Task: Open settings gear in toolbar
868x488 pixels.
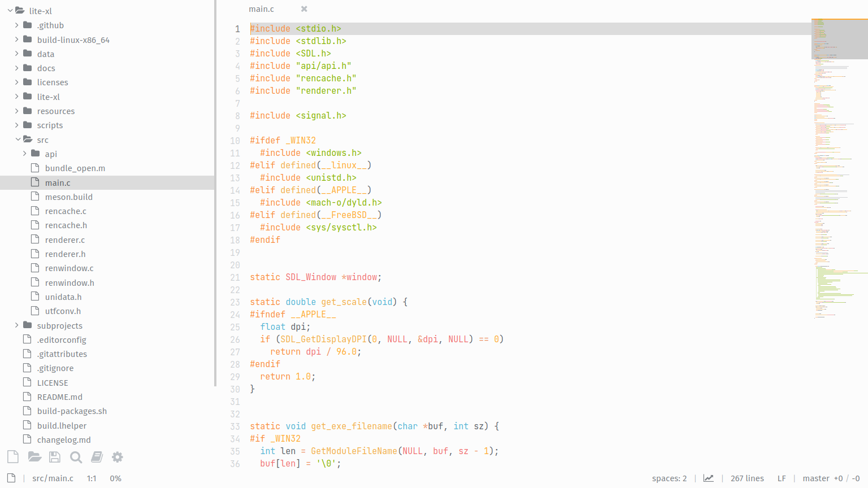Action: [118, 457]
